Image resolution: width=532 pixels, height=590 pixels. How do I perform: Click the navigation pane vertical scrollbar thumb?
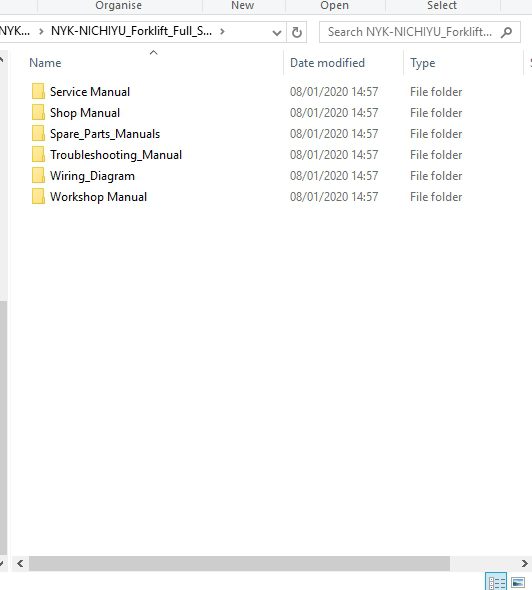[3, 428]
